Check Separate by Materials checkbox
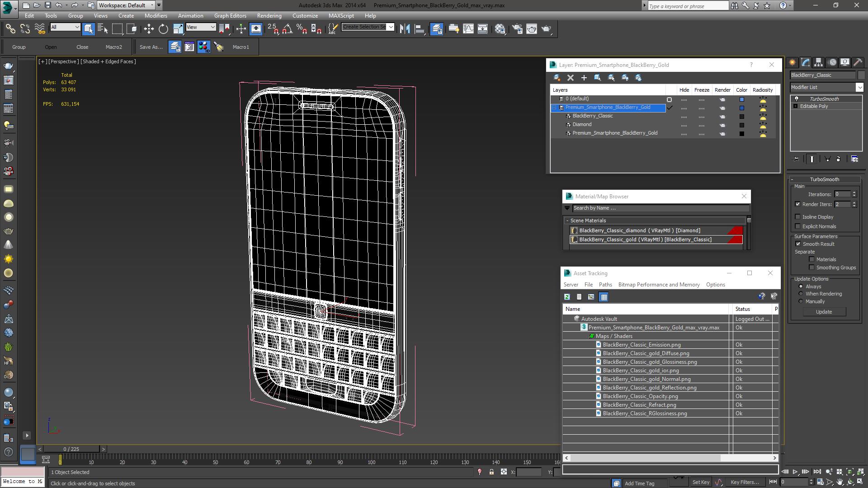Image resolution: width=868 pixels, height=488 pixels. tap(811, 259)
